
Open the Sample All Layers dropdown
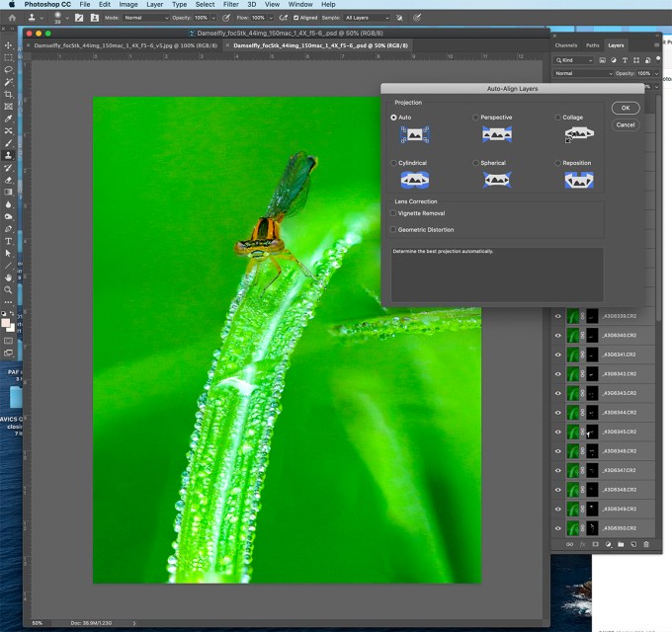pos(367,18)
